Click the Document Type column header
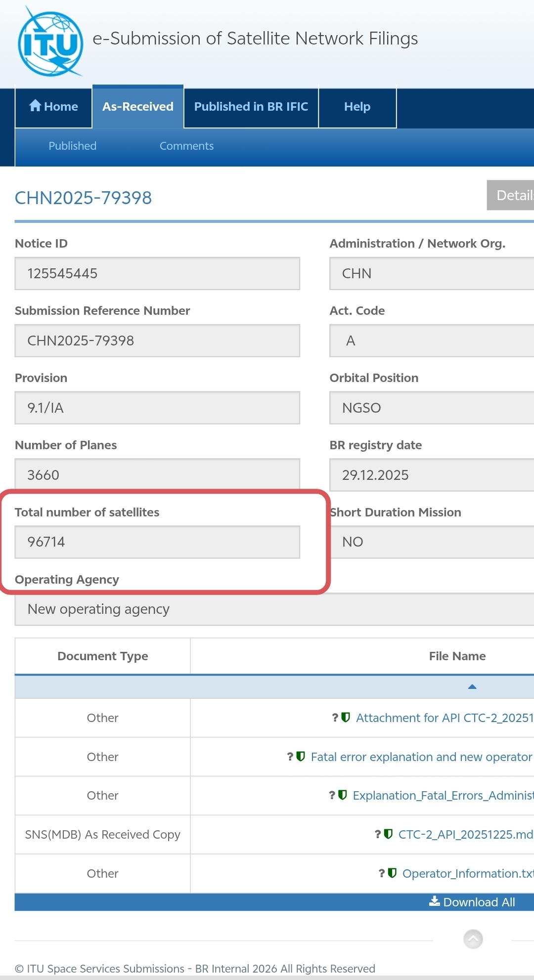The width and height of the screenshot is (534, 980). click(103, 656)
